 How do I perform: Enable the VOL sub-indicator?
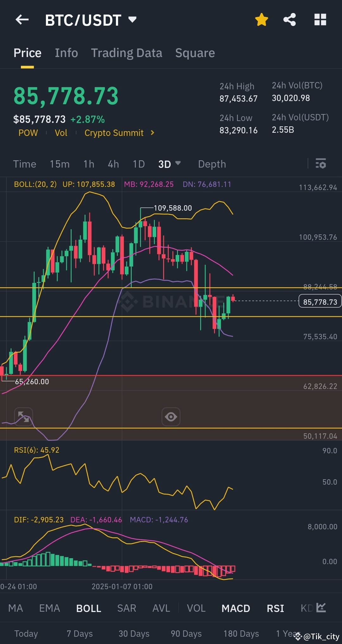click(x=196, y=608)
